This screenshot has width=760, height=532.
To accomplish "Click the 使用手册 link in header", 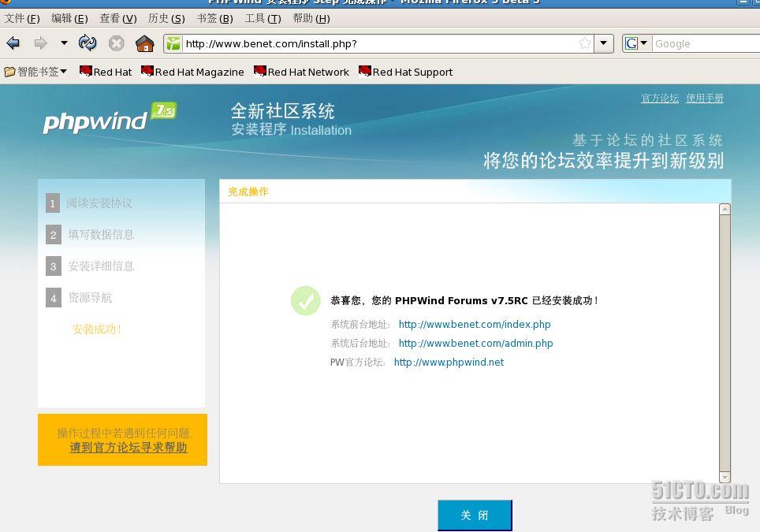I will pos(705,99).
